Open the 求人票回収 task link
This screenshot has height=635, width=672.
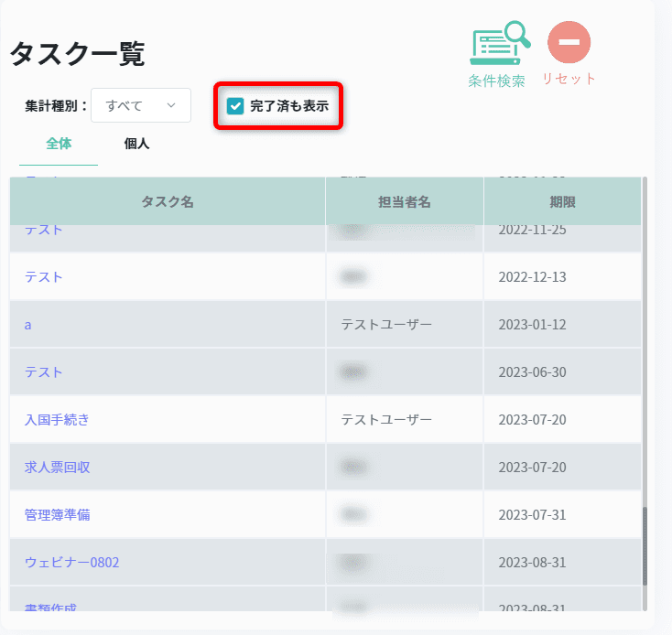[57, 468]
